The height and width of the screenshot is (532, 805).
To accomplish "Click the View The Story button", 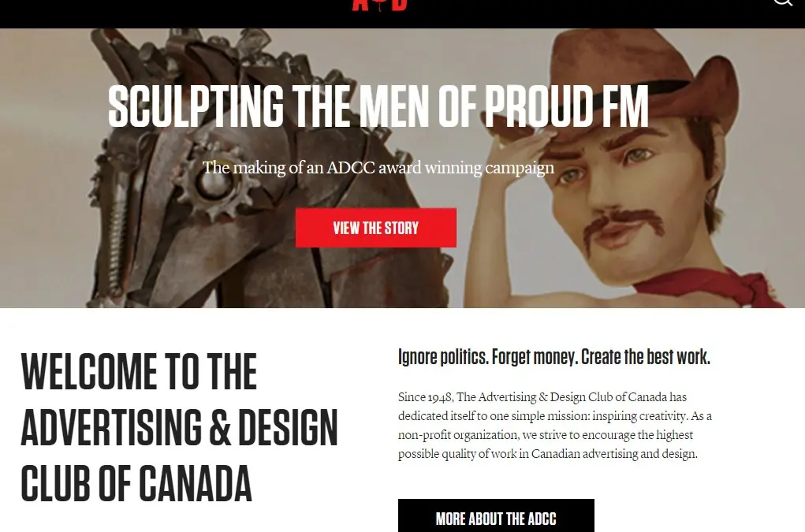I will (x=376, y=228).
